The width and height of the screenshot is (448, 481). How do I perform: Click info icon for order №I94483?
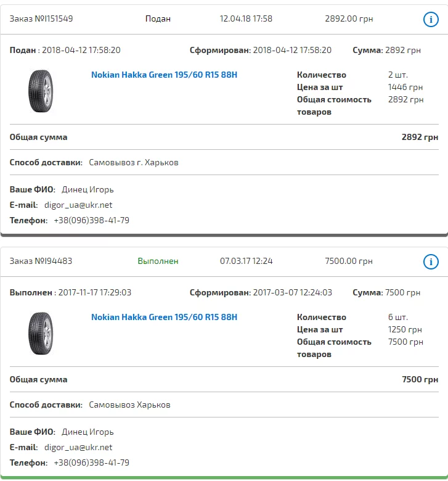click(431, 261)
